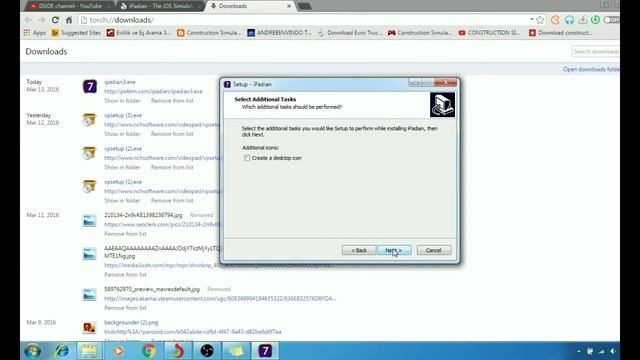Image resolution: width=640 pixels, height=360 pixels.
Task: Click Remove from list for ipadian3.exe
Action: point(172,101)
